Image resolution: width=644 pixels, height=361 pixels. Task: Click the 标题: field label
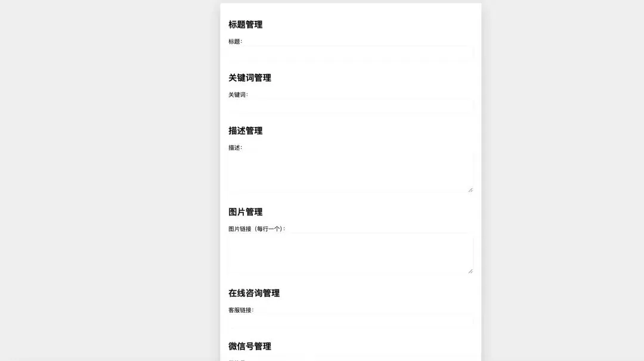point(236,42)
